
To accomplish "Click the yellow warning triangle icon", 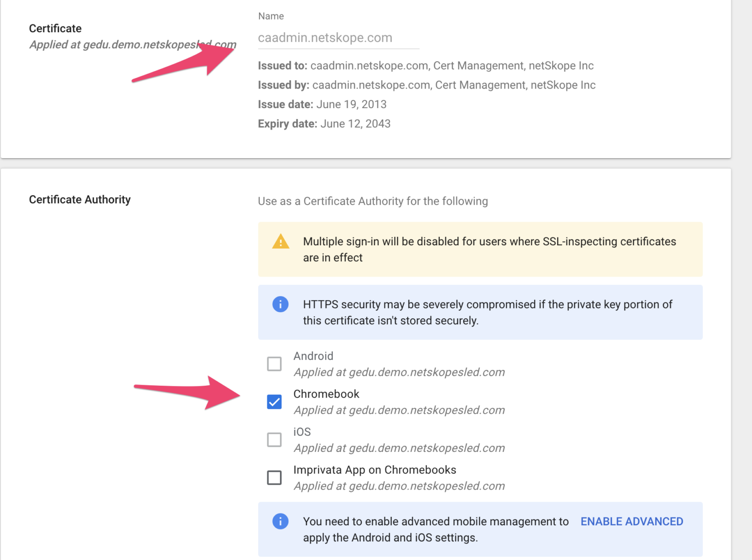I will point(280,242).
